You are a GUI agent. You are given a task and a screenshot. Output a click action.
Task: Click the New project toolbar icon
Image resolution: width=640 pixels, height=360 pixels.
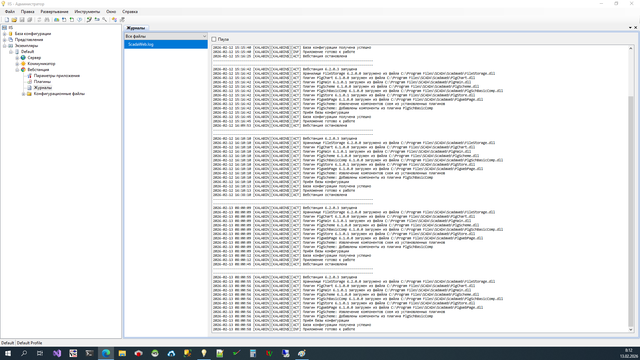click(7, 20)
